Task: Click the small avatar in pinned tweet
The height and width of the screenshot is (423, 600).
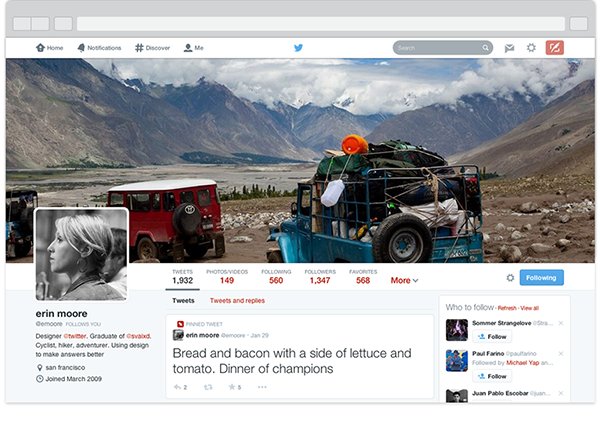Action: tap(178, 335)
